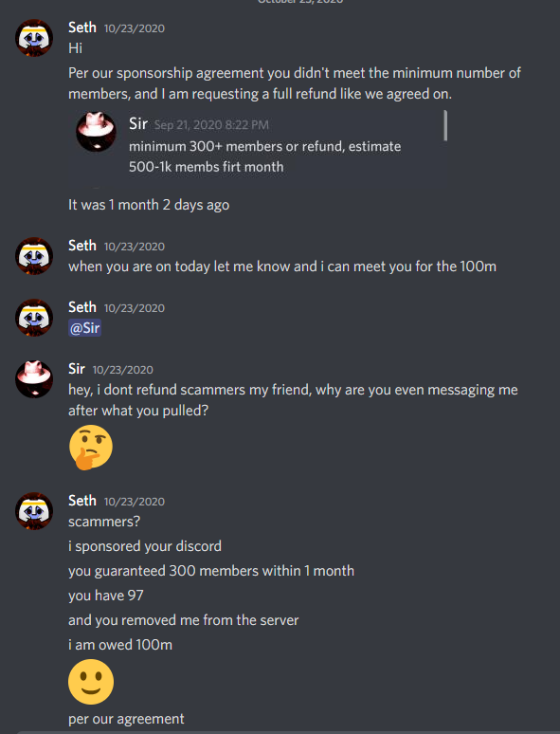Image resolution: width=560 pixels, height=734 pixels.
Task: Click the quoted 'minimum 300+ members' text
Action: click(x=264, y=156)
